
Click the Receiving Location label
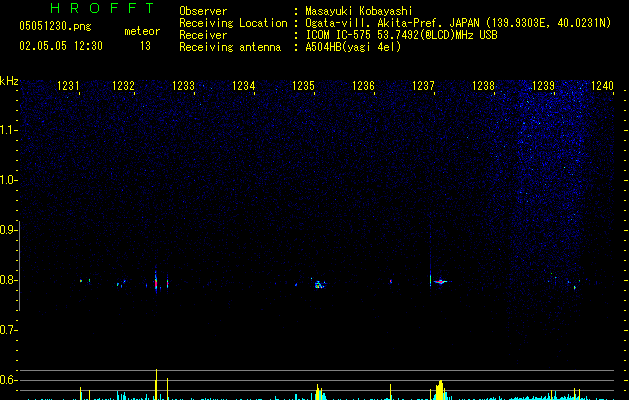tap(233, 23)
